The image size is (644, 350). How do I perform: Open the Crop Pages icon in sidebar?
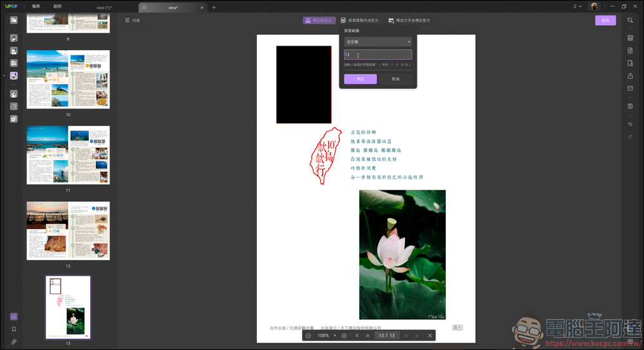click(x=14, y=106)
